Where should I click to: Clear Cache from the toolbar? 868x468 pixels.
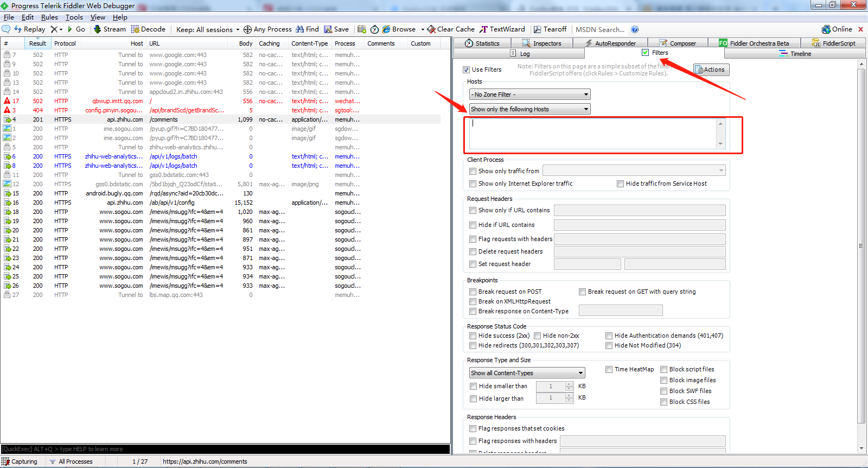tap(451, 29)
